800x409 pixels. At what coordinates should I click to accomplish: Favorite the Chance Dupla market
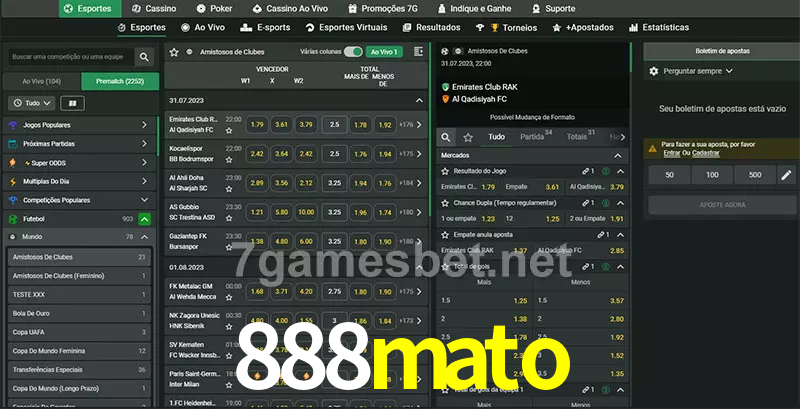(445, 203)
